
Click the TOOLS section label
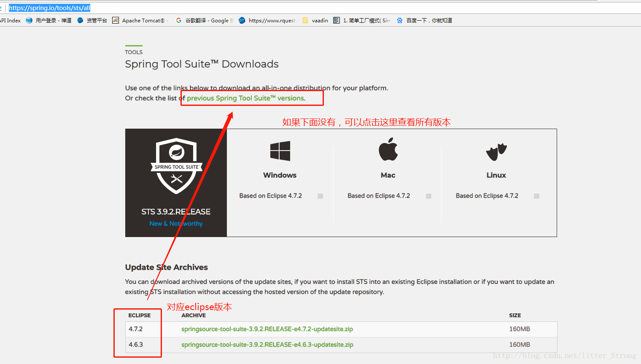[134, 52]
